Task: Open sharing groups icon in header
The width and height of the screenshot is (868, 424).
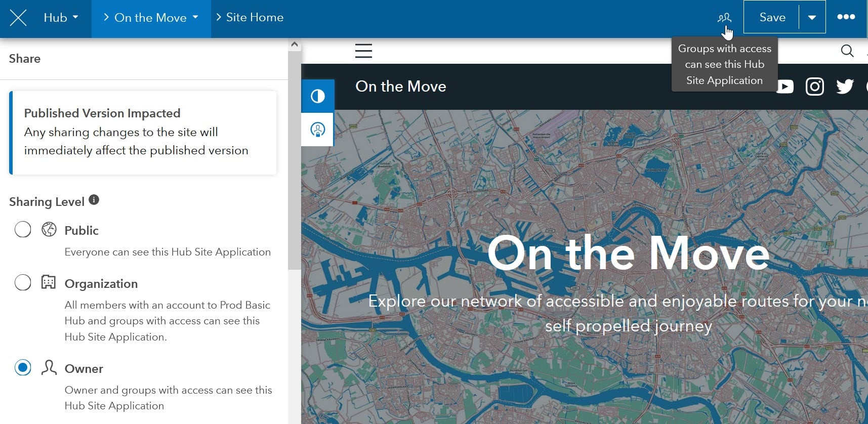Action: click(x=724, y=18)
